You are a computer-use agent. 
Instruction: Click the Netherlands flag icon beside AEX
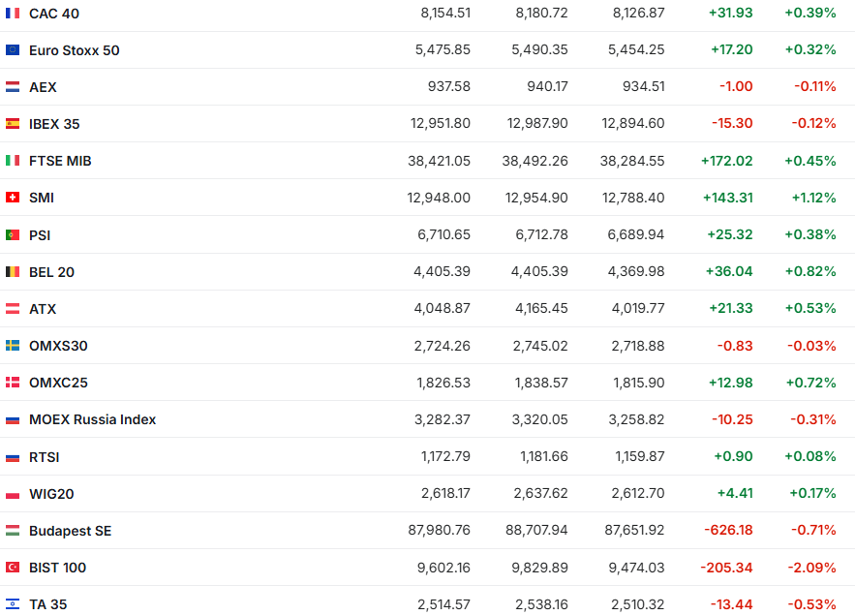13,87
